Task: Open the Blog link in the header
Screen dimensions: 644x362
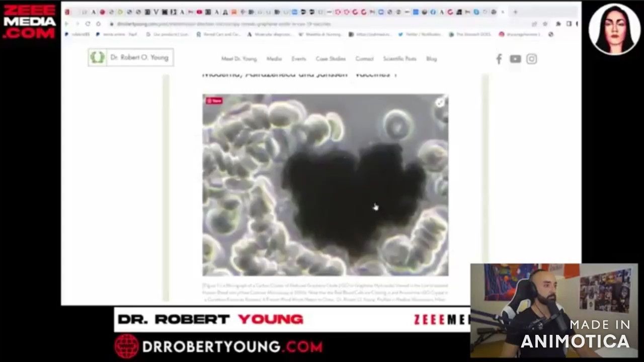Action: pos(432,59)
